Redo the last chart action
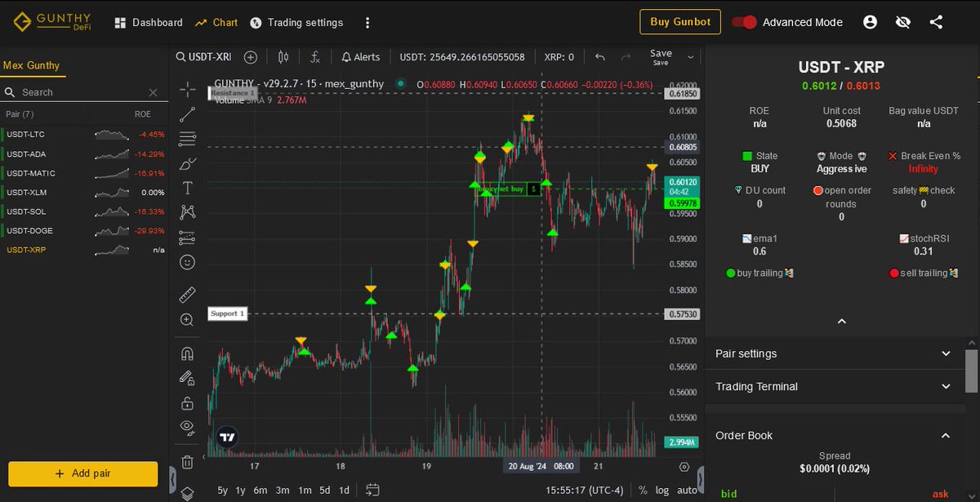Viewport: 980px width, 502px height. click(x=626, y=57)
